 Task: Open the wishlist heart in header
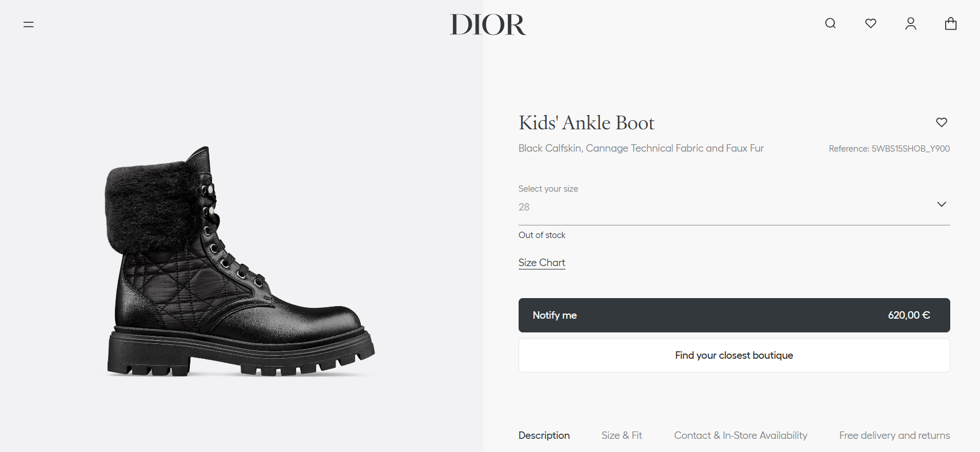[871, 23]
